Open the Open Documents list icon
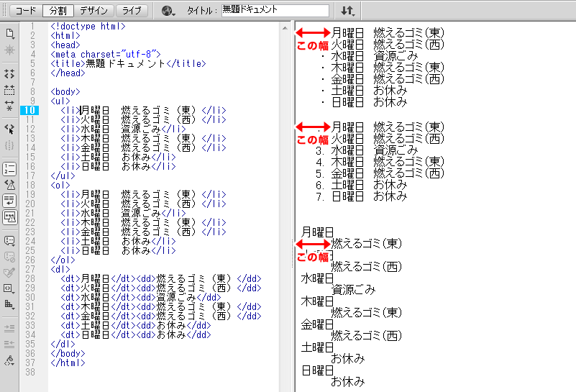Image resolution: width=576 pixels, height=392 pixels. [x=9, y=33]
